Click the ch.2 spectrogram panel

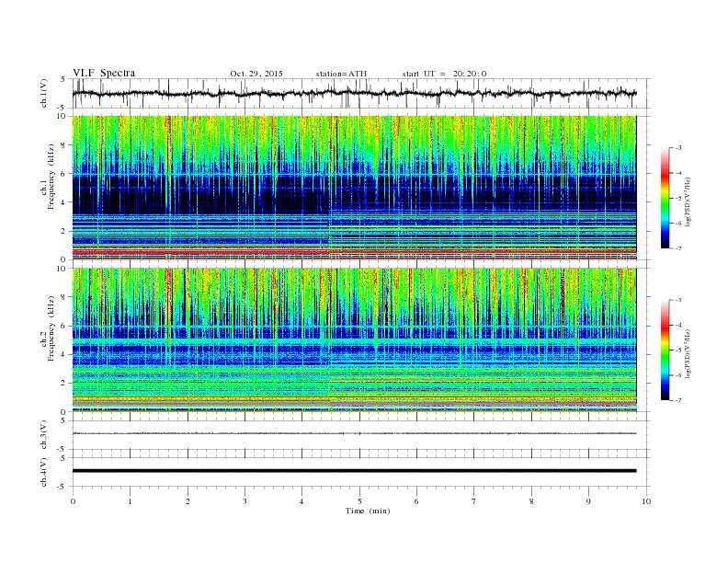354,340
